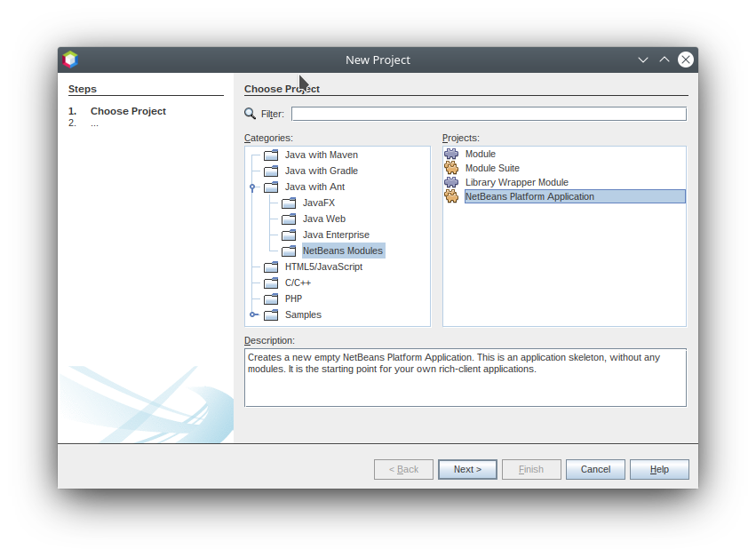
Task: Open the title bar window menu arrow
Action: click(643, 60)
